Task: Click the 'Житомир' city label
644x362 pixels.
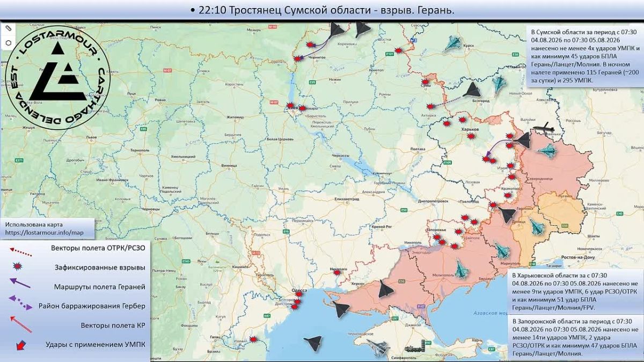Action: [236, 116]
